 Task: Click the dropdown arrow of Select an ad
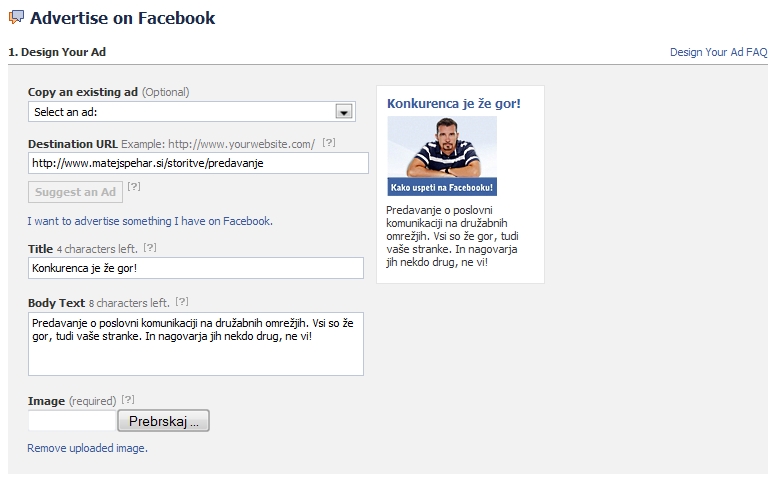click(x=344, y=112)
